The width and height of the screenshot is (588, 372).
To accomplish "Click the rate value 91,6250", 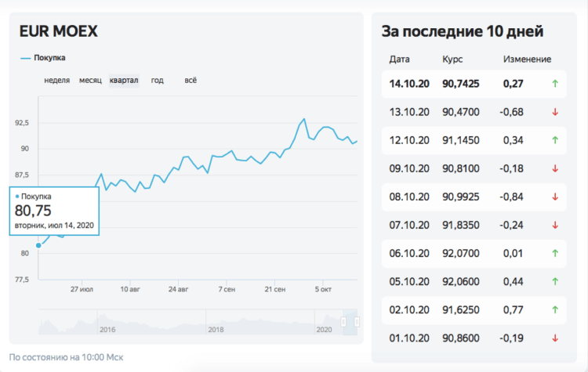I will tap(460, 310).
